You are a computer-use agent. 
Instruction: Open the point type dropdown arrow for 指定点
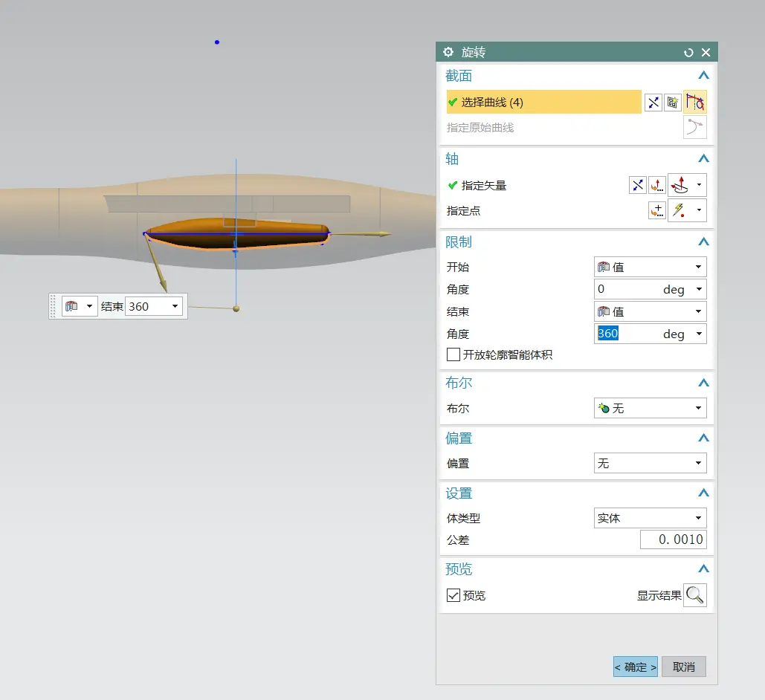699,210
